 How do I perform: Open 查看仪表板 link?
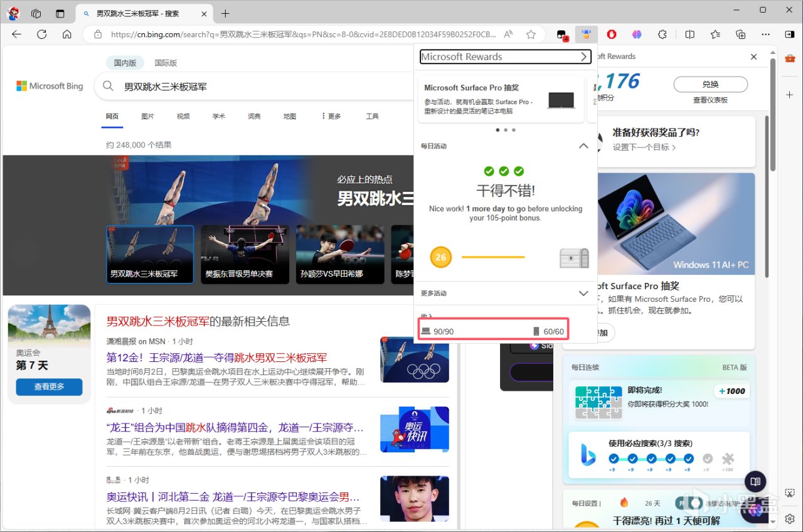[x=710, y=100]
